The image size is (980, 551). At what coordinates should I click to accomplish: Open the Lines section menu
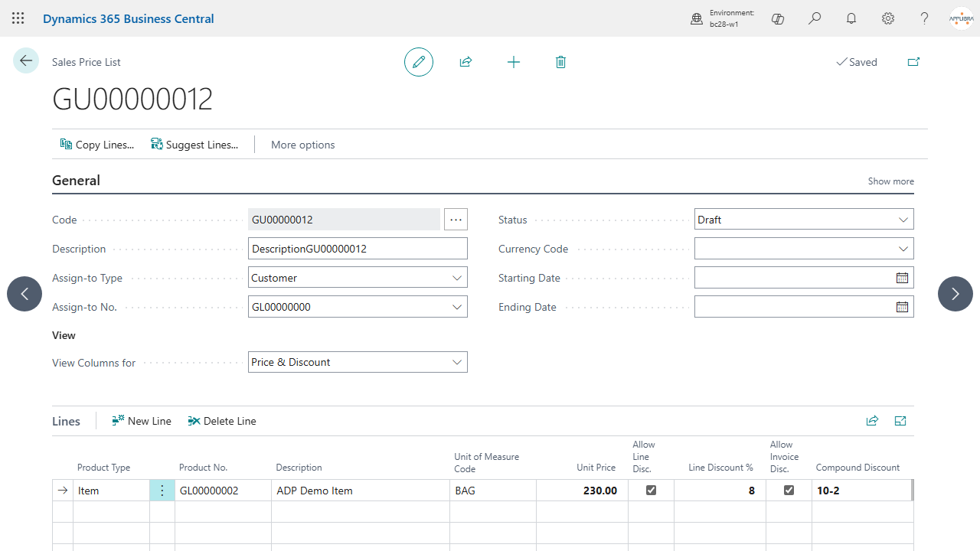point(66,422)
